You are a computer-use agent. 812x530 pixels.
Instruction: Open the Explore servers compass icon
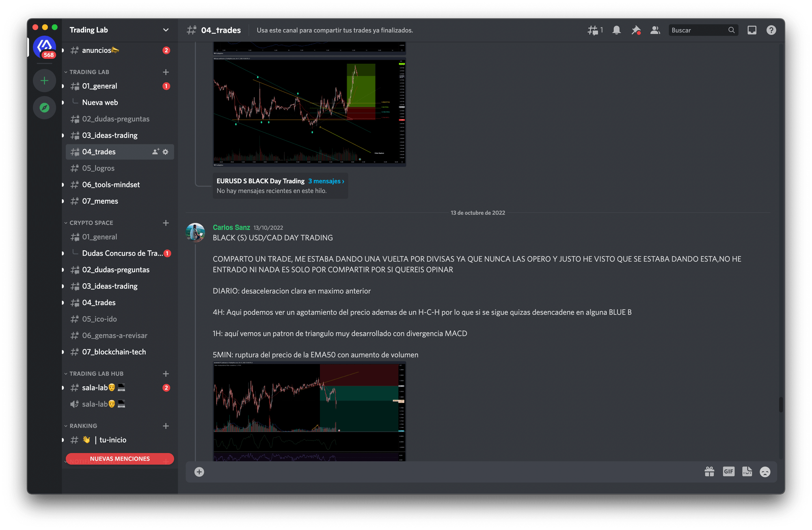coord(44,108)
